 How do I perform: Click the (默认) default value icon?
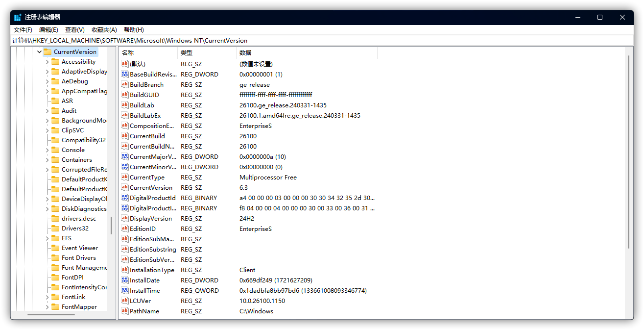(x=124, y=64)
